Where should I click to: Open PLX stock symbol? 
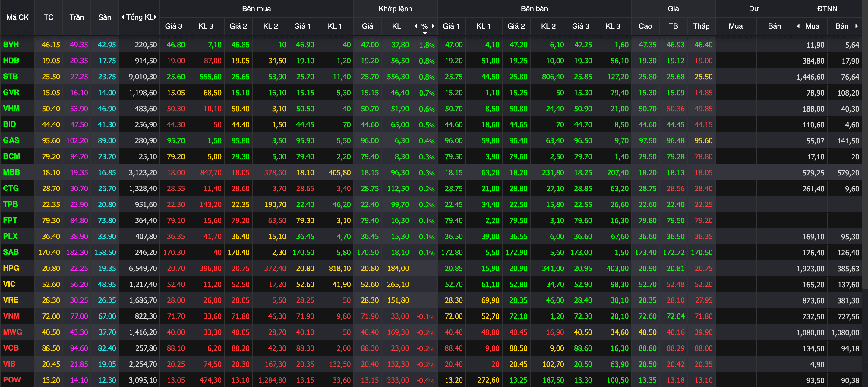[x=11, y=236]
